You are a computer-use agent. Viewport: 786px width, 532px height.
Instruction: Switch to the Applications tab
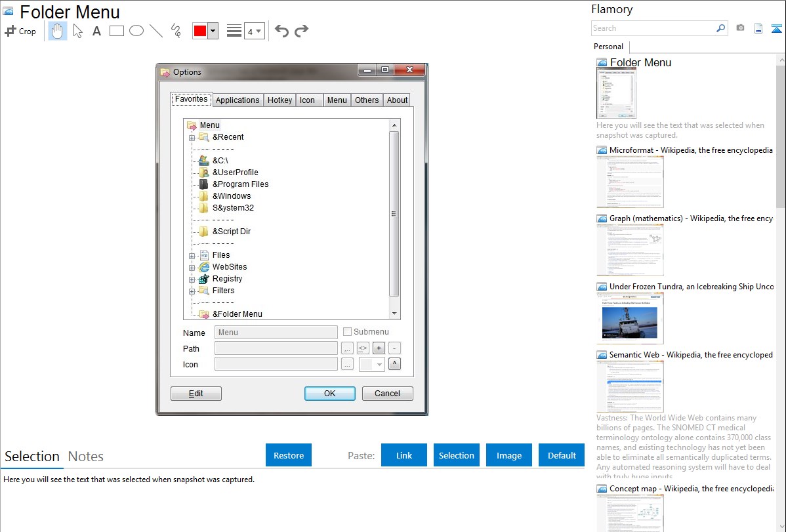pyautogui.click(x=238, y=100)
